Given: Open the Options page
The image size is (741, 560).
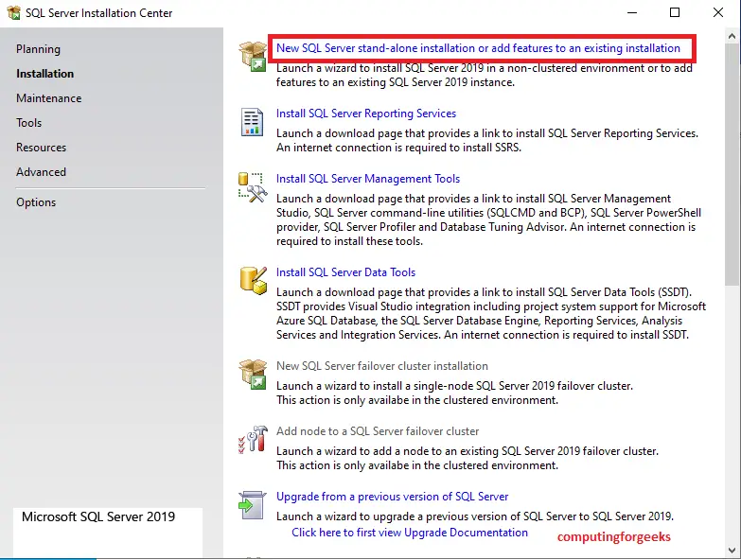Looking at the screenshot, I should [36, 202].
